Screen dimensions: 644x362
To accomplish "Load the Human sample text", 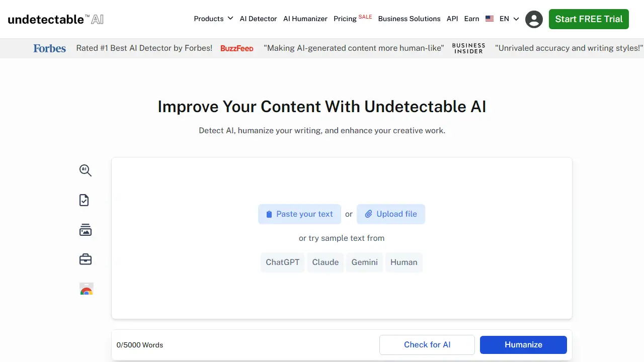I will click(x=404, y=262).
